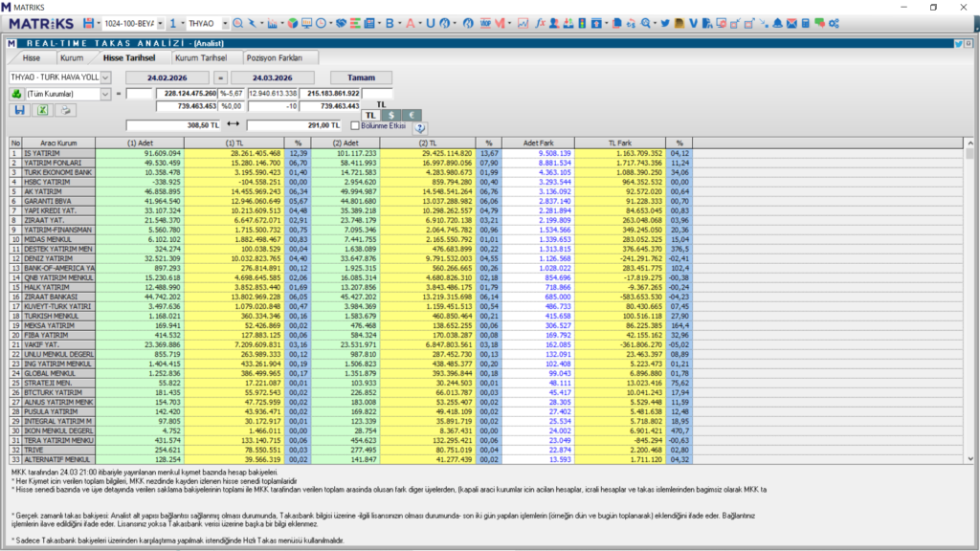
Task: Click the table's vertical scrollbar up arrow
Action: [970, 143]
